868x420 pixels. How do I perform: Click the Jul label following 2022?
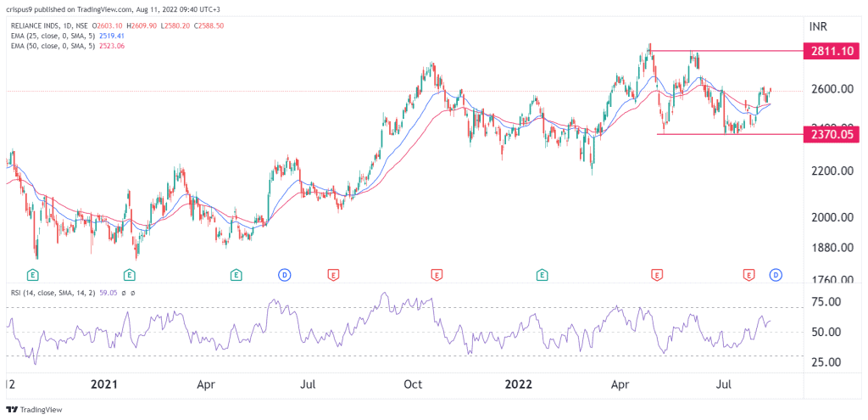coord(723,384)
